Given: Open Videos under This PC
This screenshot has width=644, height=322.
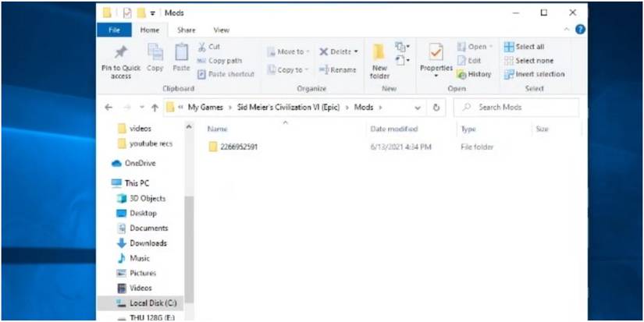Looking at the screenshot, I should click(134, 288).
